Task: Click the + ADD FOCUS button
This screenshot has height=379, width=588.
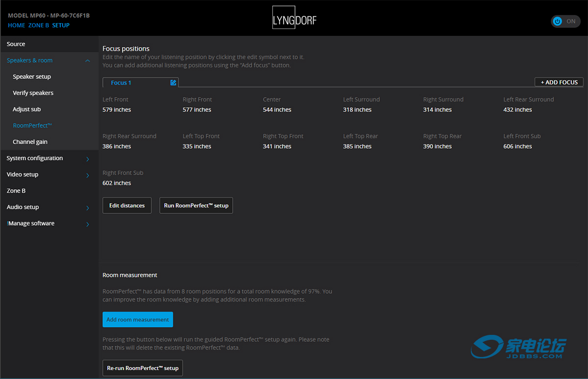Action: coord(559,82)
